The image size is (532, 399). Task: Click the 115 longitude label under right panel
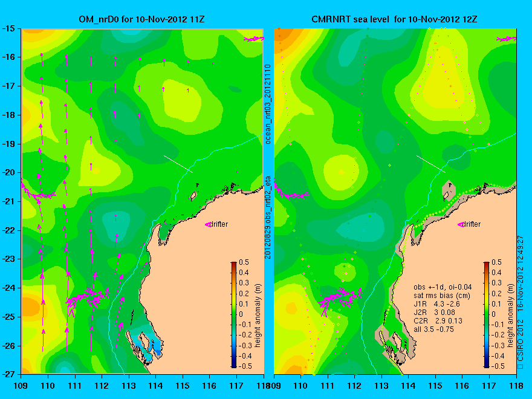click(x=435, y=386)
